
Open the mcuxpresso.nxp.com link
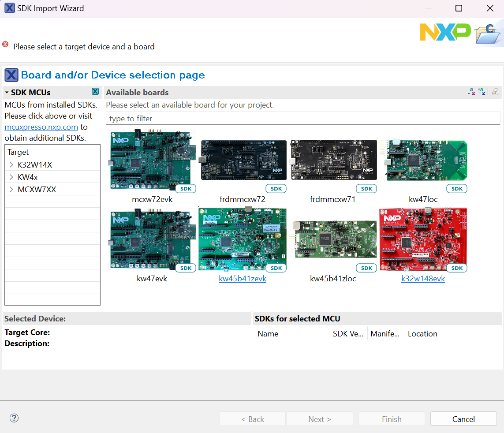click(x=41, y=127)
